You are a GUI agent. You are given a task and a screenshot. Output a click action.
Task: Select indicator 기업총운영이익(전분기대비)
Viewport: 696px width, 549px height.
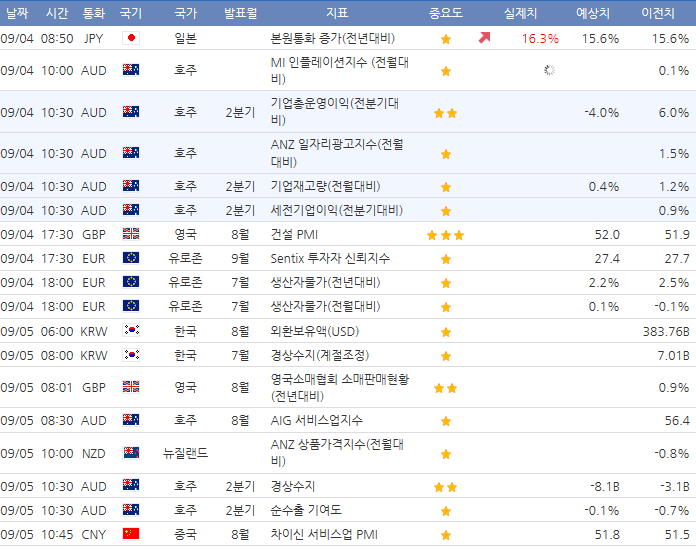tap(335, 112)
